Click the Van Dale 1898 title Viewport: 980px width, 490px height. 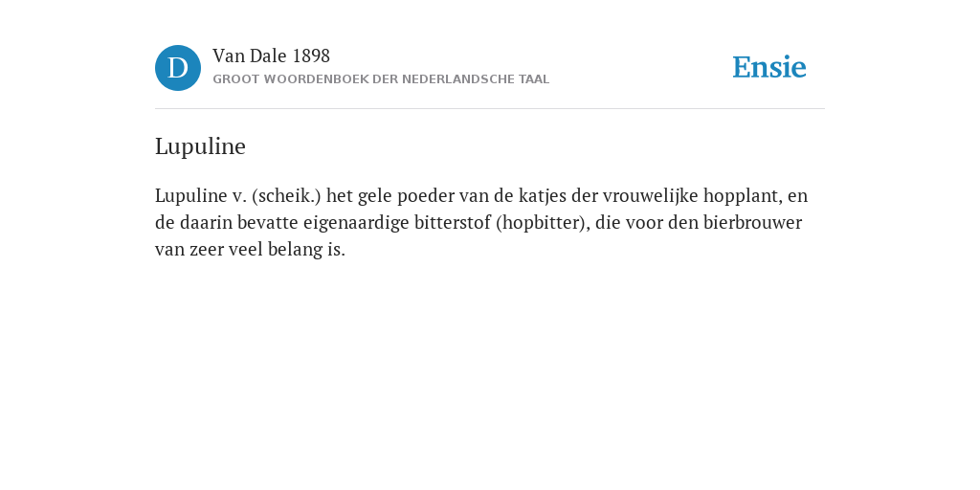pyautogui.click(x=271, y=56)
